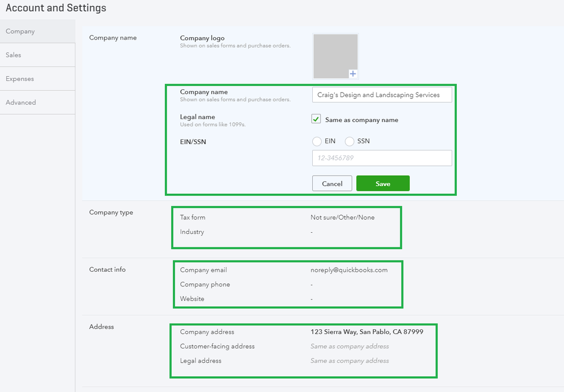Switch to the Sales tab
This screenshot has height=392, width=564.
[14, 55]
